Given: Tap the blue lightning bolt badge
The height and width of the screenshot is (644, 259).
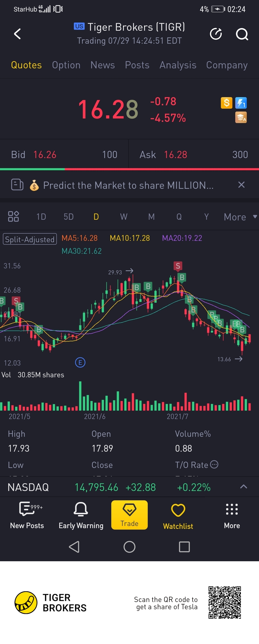Looking at the screenshot, I should (241, 103).
